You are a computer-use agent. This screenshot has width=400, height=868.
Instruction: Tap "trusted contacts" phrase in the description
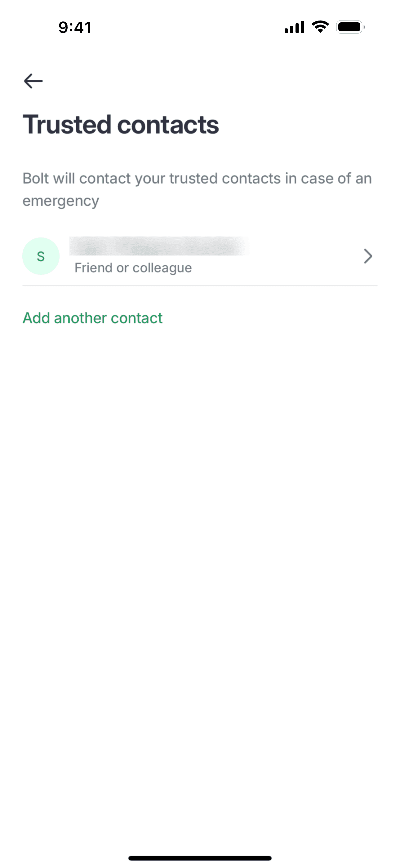(224, 179)
